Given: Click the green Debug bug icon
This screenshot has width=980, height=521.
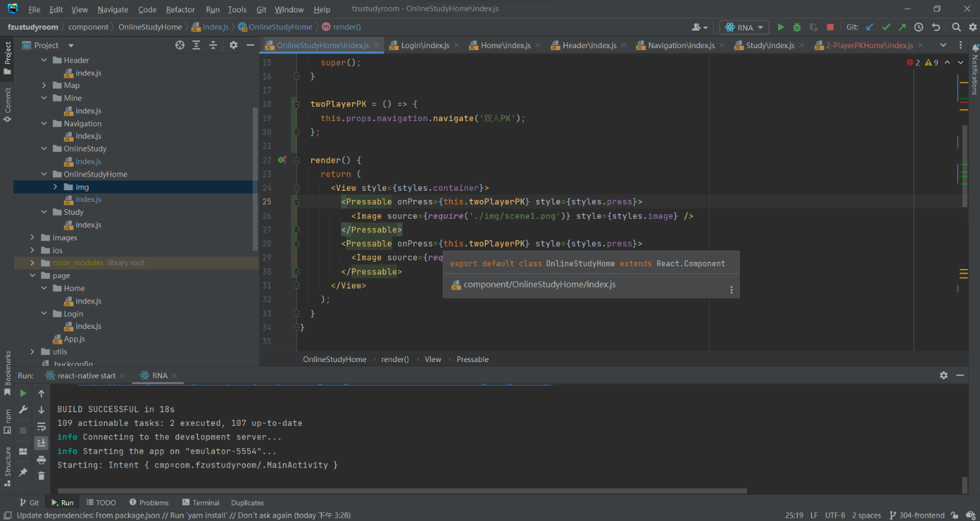Looking at the screenshot, I should point(797,27).
